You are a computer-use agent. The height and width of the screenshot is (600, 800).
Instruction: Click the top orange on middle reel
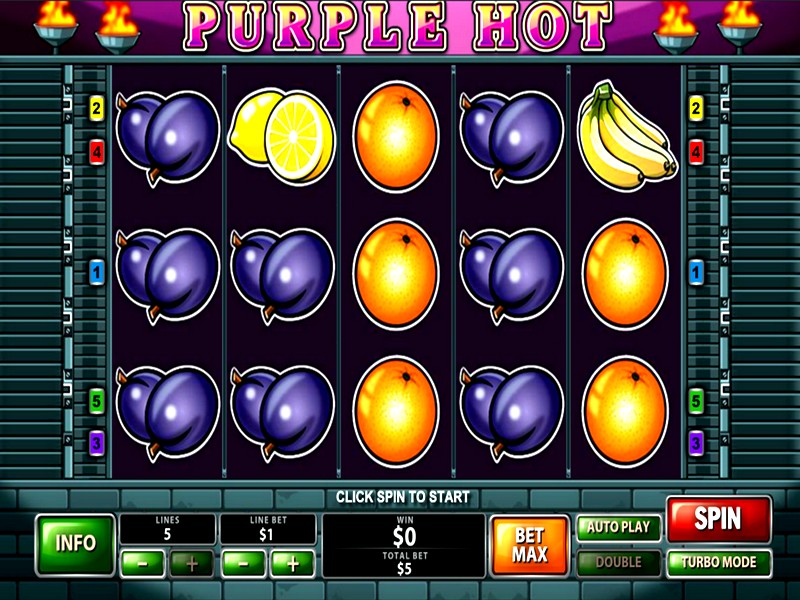click(396, 137)
